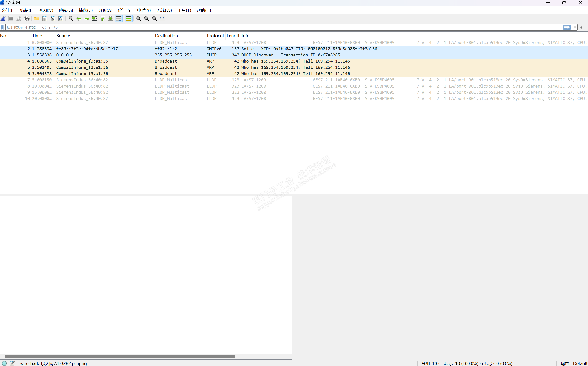Click the apply filter arrow button
Screen dimensions: 588x366
pos(567,27)
